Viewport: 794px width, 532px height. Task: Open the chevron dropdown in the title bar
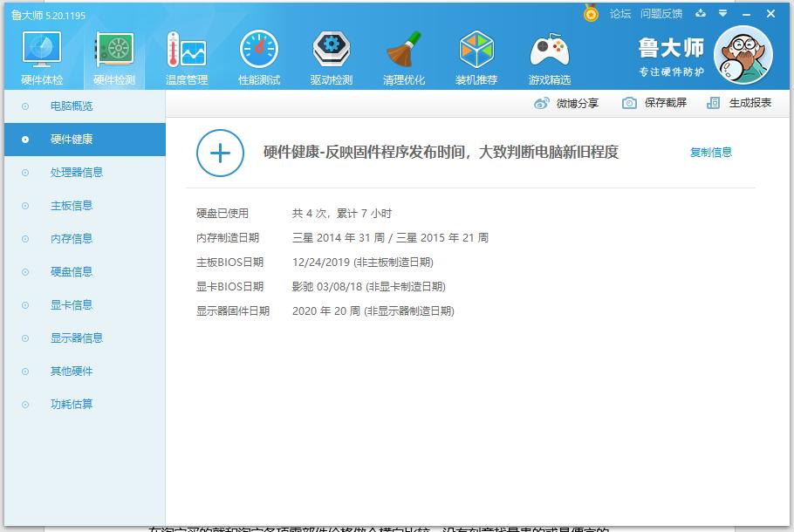[721, 13]
